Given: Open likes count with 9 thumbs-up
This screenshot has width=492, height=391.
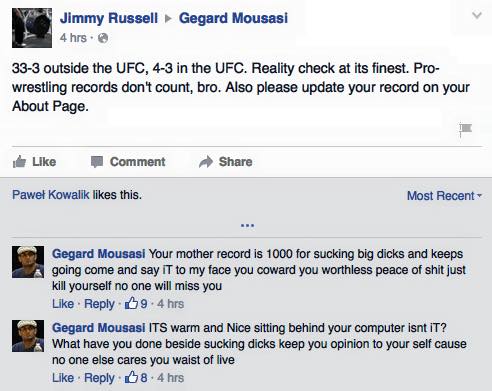Looking at the screenshot, I should 136,304.
